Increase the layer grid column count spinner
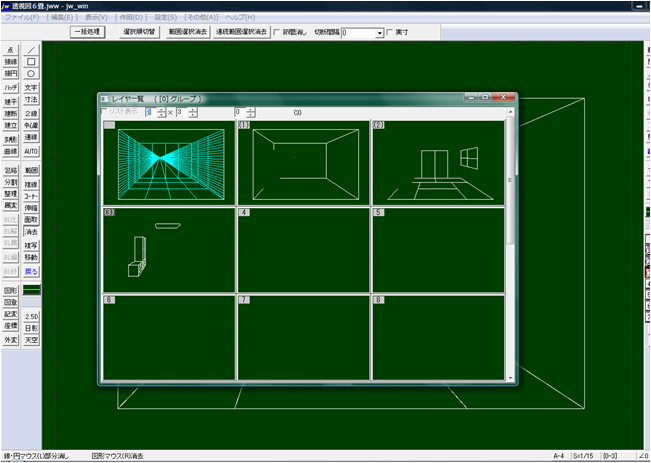 (x=163, y=109)
